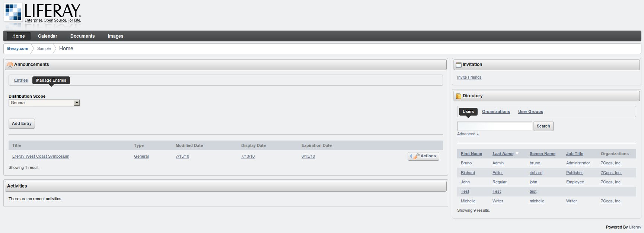Sort directory by Last Name header
The image size is (644, 233).
[x=503, y=154]
